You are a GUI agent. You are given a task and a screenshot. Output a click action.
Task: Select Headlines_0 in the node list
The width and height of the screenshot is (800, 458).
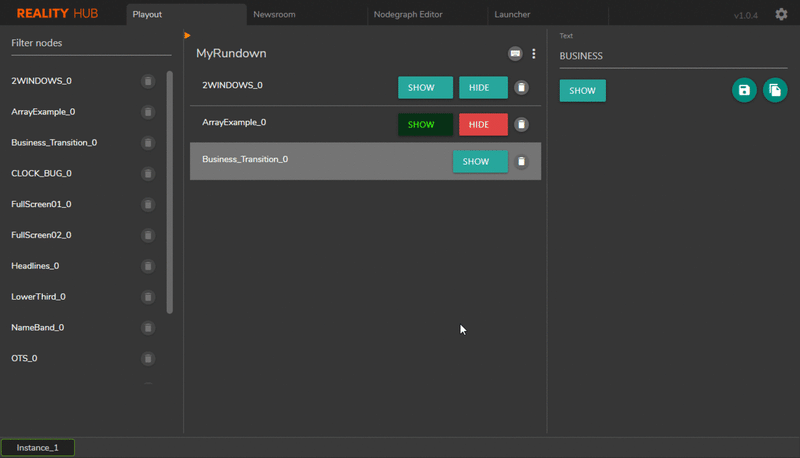pos(35,266)
